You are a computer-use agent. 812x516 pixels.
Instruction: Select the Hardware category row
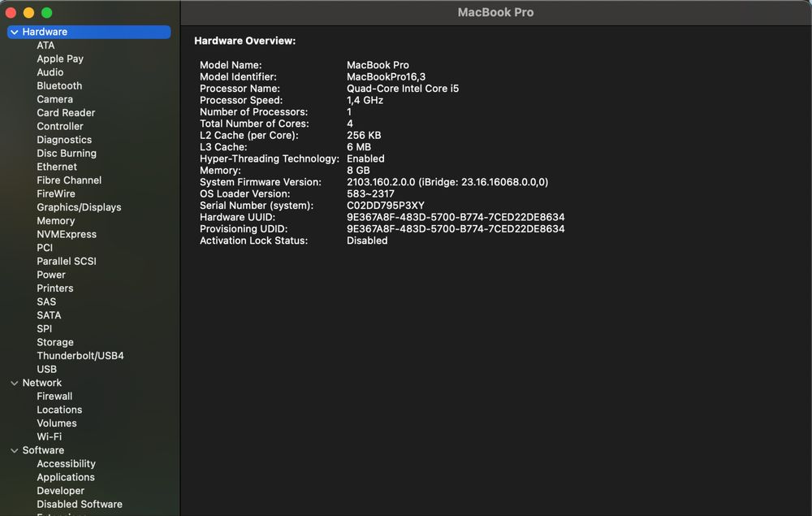pyautogui.click(x=89, y=33)
